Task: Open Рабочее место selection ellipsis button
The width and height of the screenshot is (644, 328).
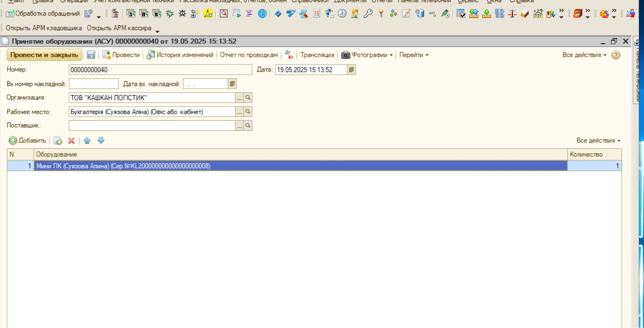Action: (239, 112)
